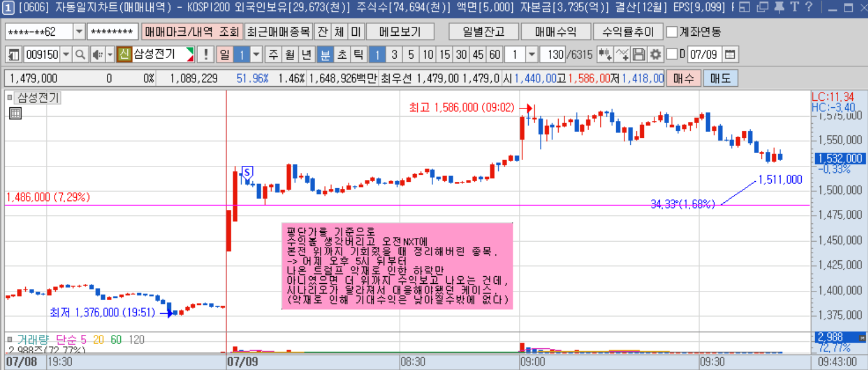Select the 주 weekly period tab
Screen dimensions: 868x370
(273, 55)
